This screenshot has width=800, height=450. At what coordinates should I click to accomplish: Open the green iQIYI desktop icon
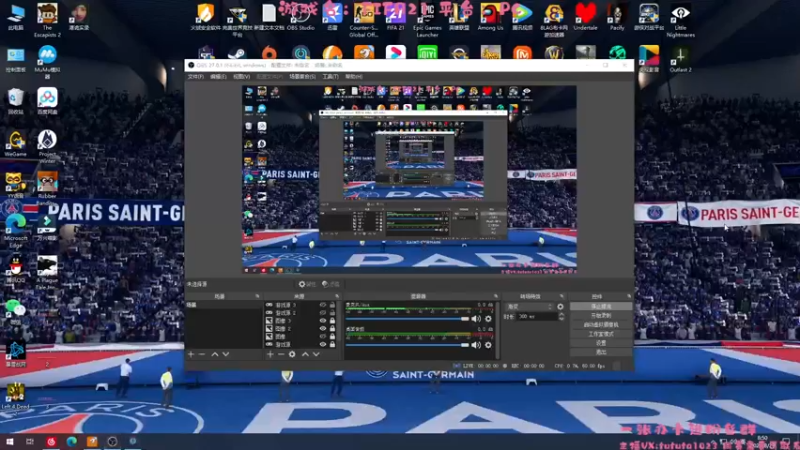pyautogui.click(x=427, y=53)
